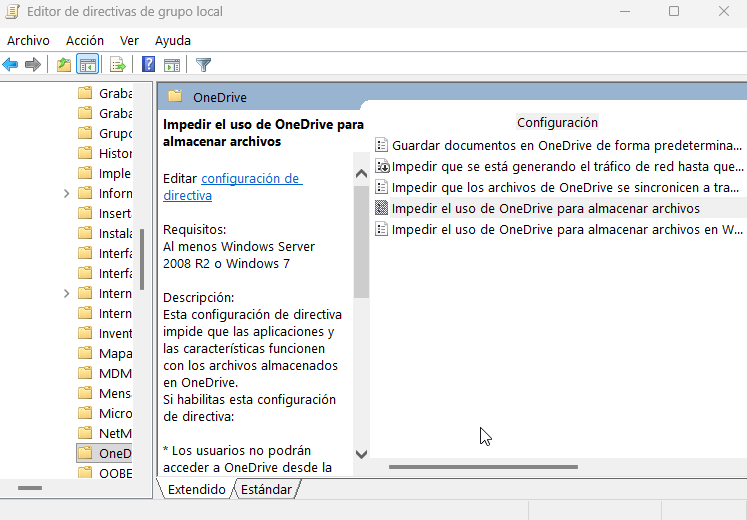The height and width of the screenshot is (520, 747).
Task: Click the folder icon next to Invent
Action: (85, 333)
